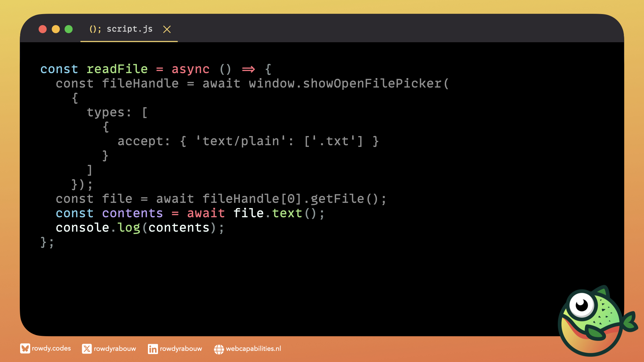Click the green maximize window dot
This screenshot has height=362, width=644.
click(69, 29)
